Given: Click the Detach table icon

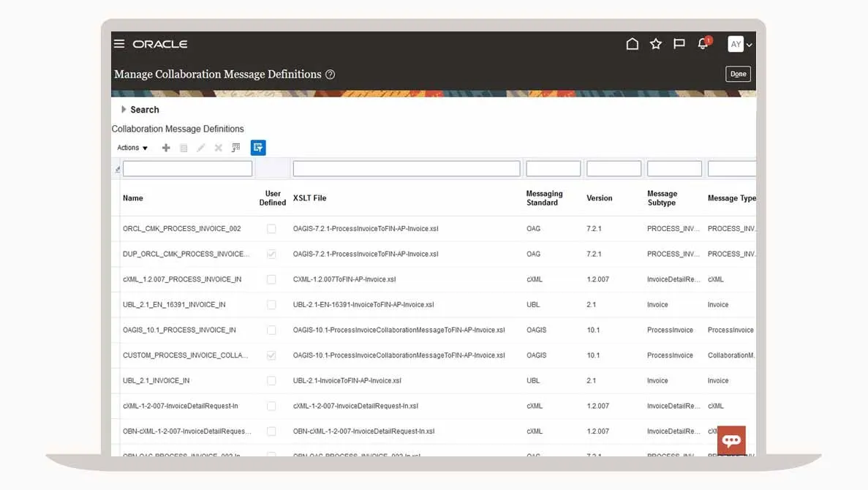Looking at the screenshot, I should 235,148.
